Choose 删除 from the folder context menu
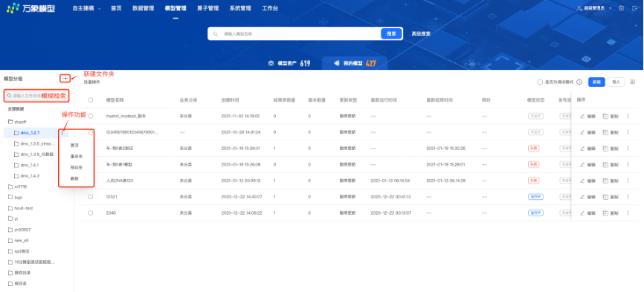644x292 pixels. (74, 178)
